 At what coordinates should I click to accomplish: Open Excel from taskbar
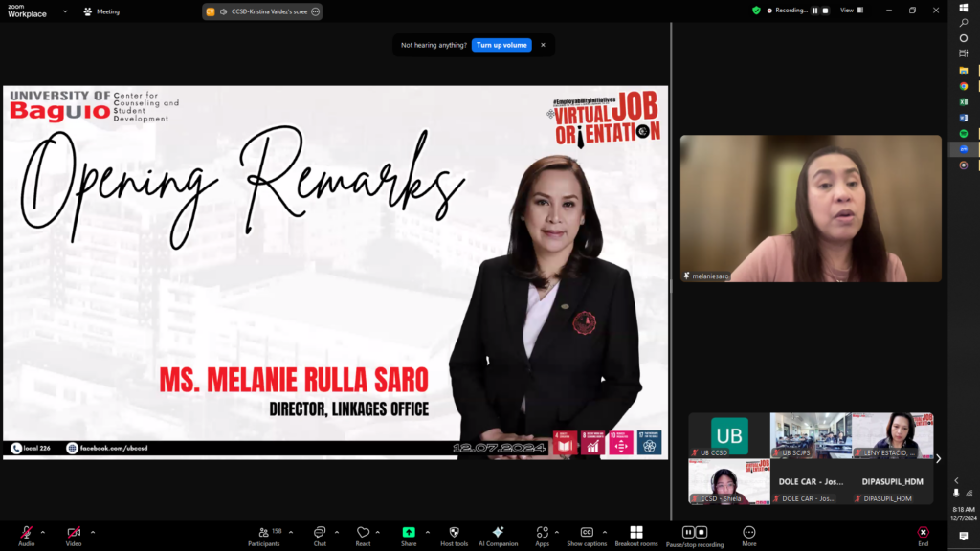tap(964, 101)
